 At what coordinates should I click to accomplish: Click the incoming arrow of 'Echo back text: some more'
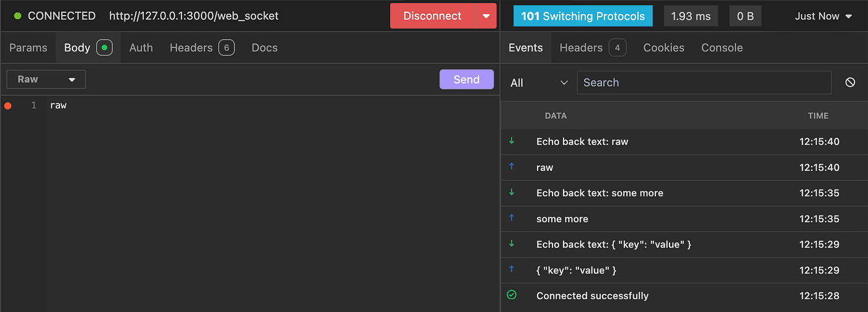[511, 193]
